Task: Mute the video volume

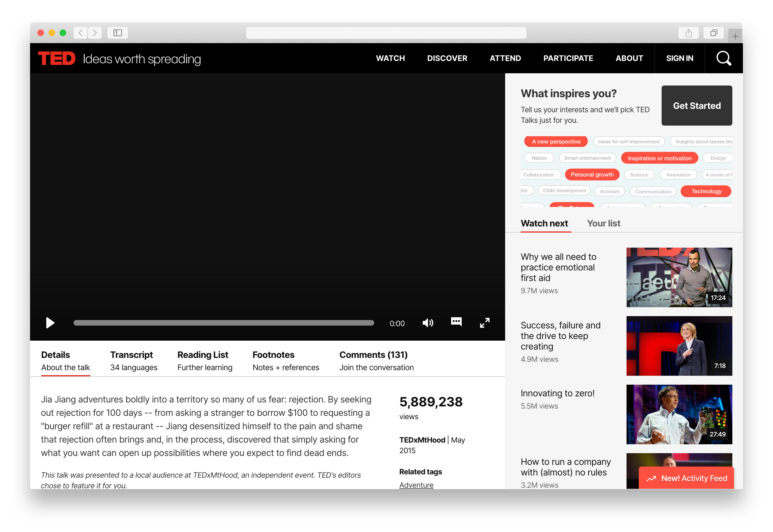Action: pyautogui.click(x=428, y=323)
